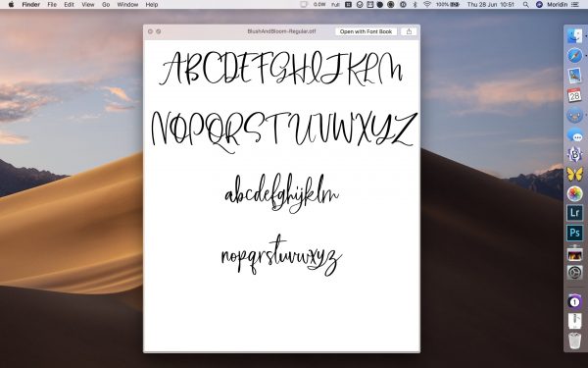
Task: Open System Preferences from the dock
Action: [x=574, y=272]
